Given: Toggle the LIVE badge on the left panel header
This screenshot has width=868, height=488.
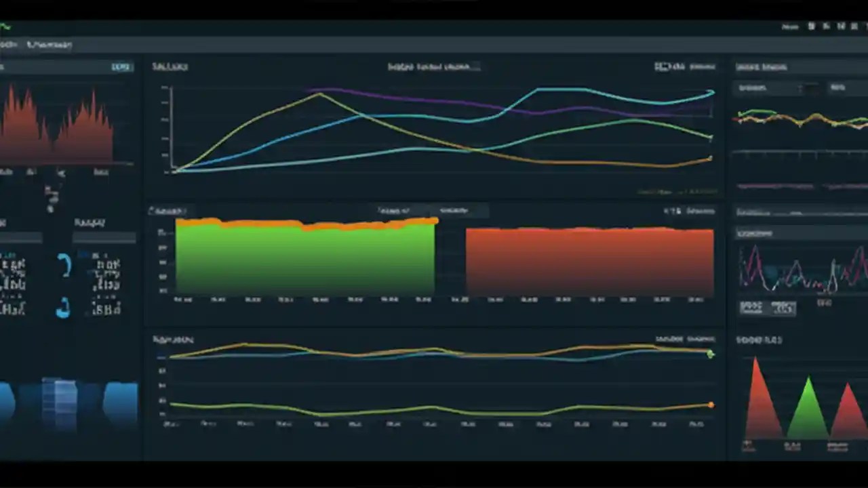Looking at the screenshot, I should click(x=121, y=66).
